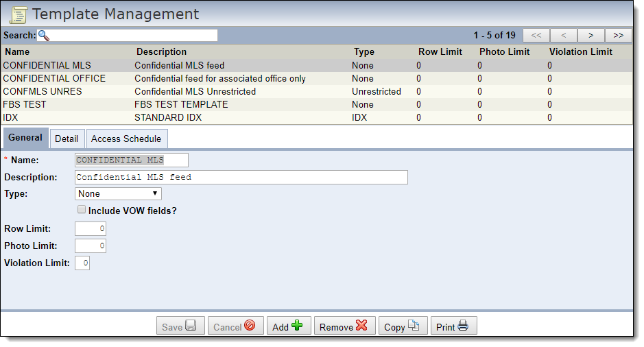644x347 pixels.
Task: Click 'FBS TEST TEMPLATE' description cell
Action: 181,105
